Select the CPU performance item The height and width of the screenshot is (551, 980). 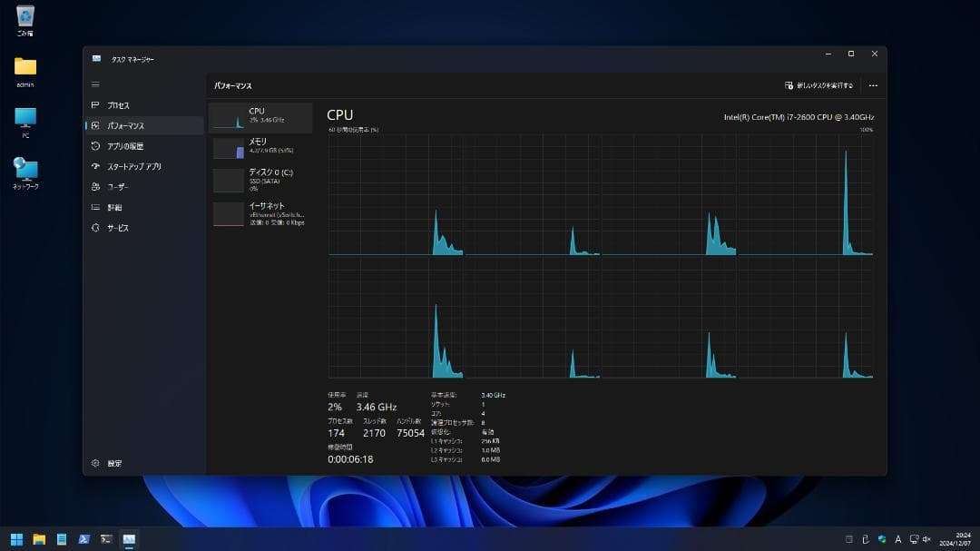[260, 116]
